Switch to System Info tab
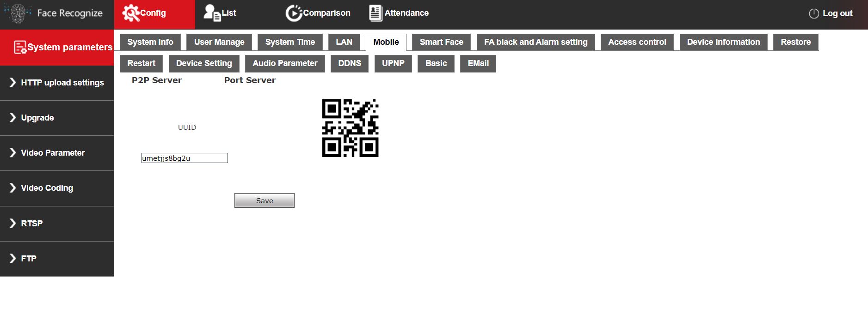 pyautogui.click(x=150, y=42)
